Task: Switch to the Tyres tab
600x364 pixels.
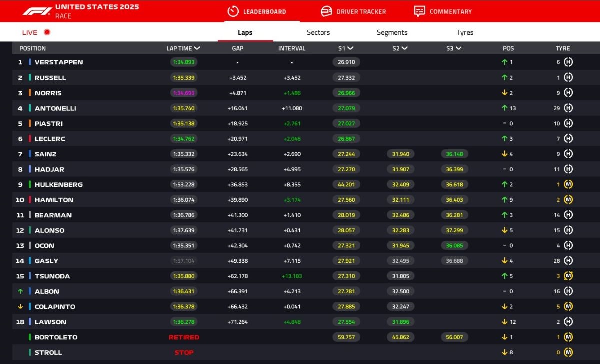Action: 465,32
